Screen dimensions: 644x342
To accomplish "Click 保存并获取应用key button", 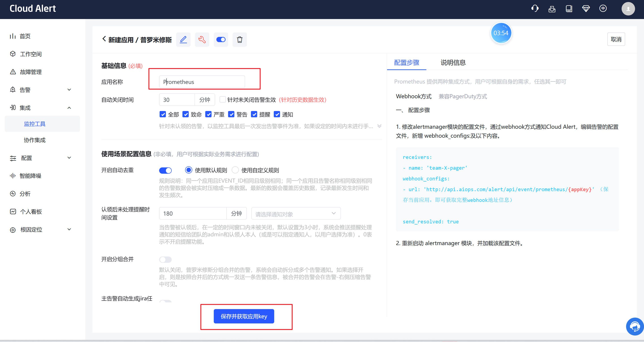I will [244, 316].
